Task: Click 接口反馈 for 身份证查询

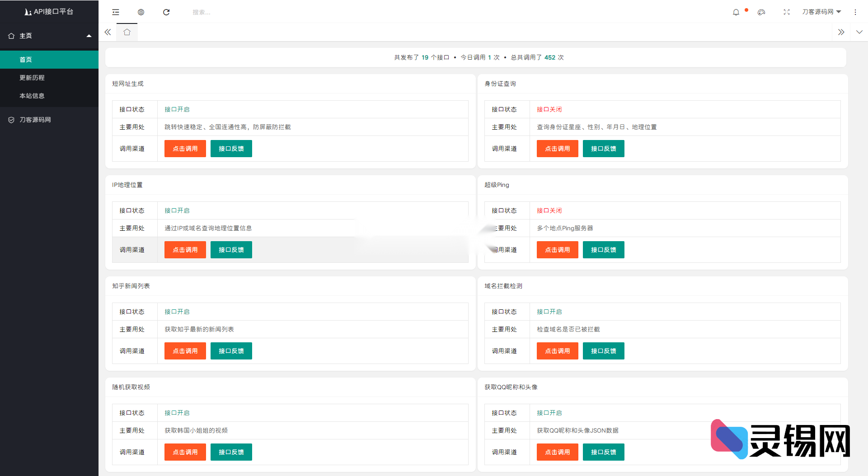Action: (603, 149)
